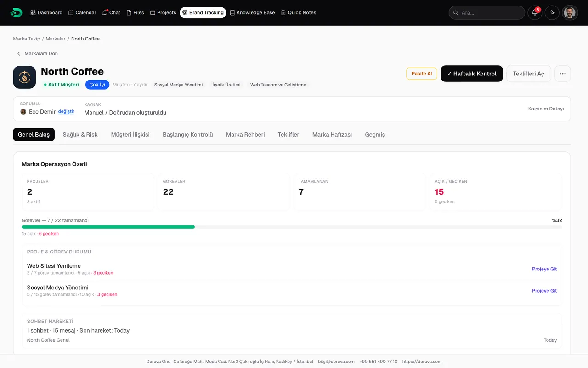
Task: Open notifications bell icon
Action: (535, 13)
